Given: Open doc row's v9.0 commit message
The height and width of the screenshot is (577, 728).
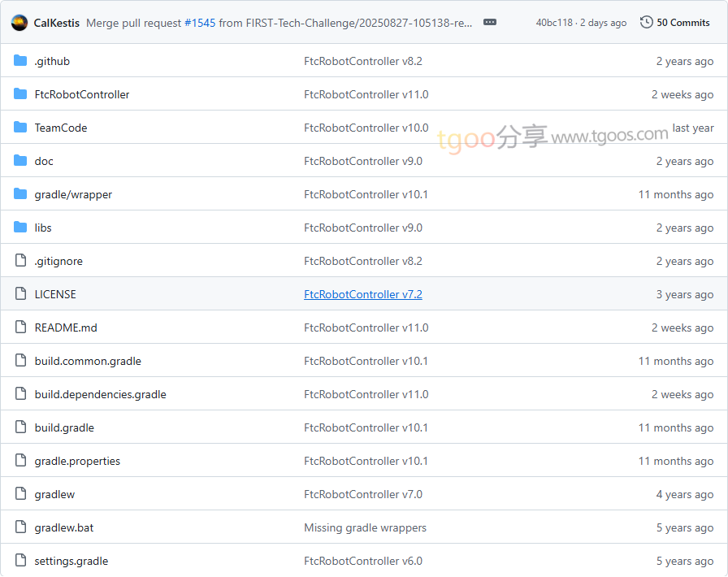Looking at the screenshot, I should click(363, 161).
